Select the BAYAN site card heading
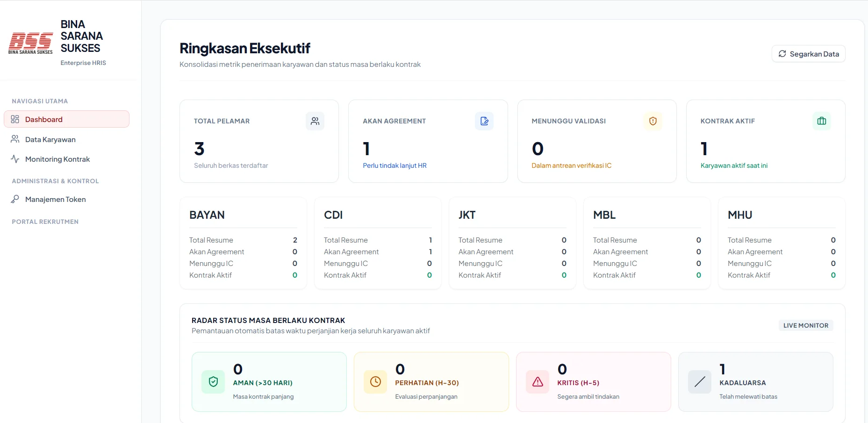 click(x=207, y=215)
